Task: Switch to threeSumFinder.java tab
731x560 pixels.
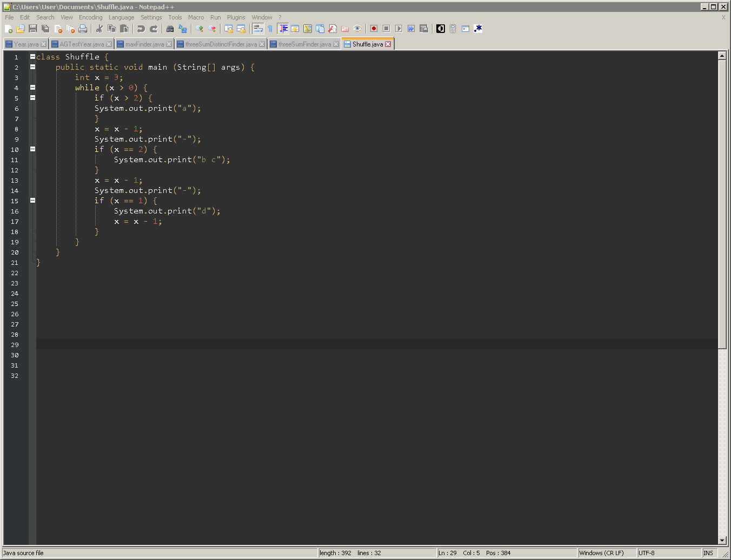Action: [x=304, y=44]
